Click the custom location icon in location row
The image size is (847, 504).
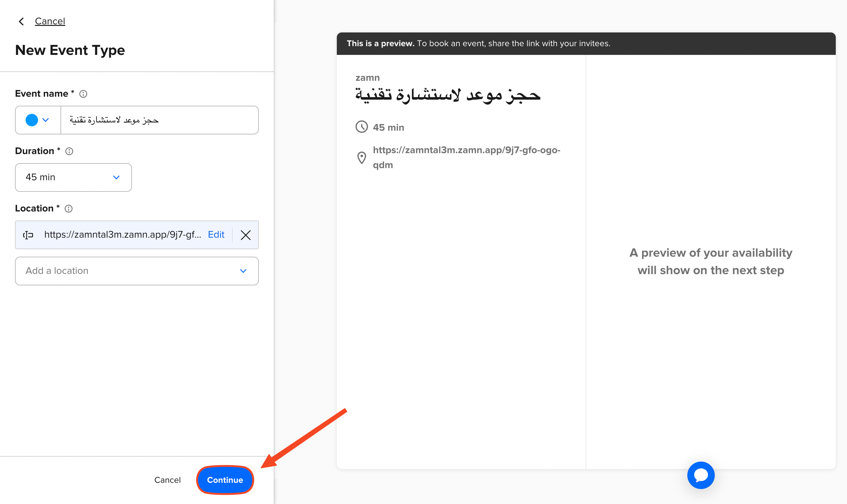(28, 235)
